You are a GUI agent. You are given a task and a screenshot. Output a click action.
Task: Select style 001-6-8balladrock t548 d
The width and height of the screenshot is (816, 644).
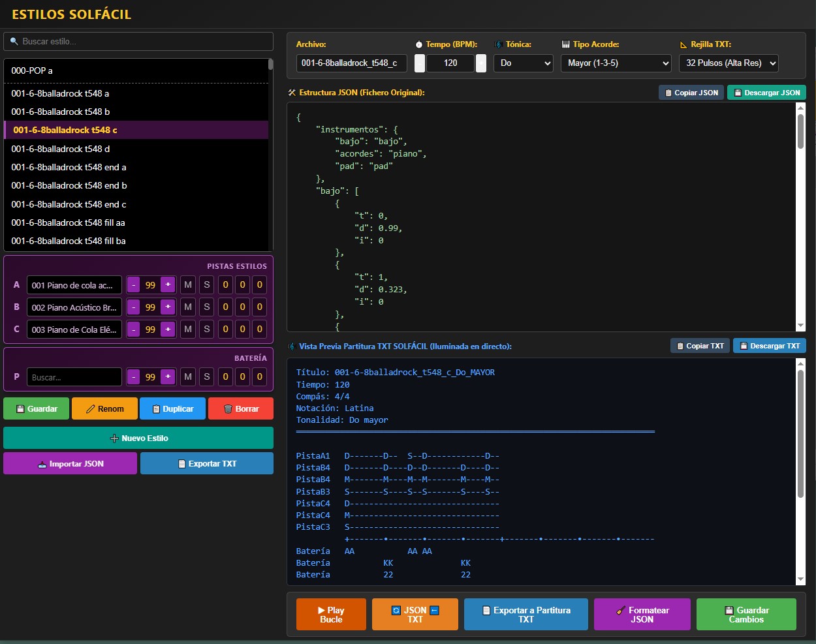coord(136,149)
